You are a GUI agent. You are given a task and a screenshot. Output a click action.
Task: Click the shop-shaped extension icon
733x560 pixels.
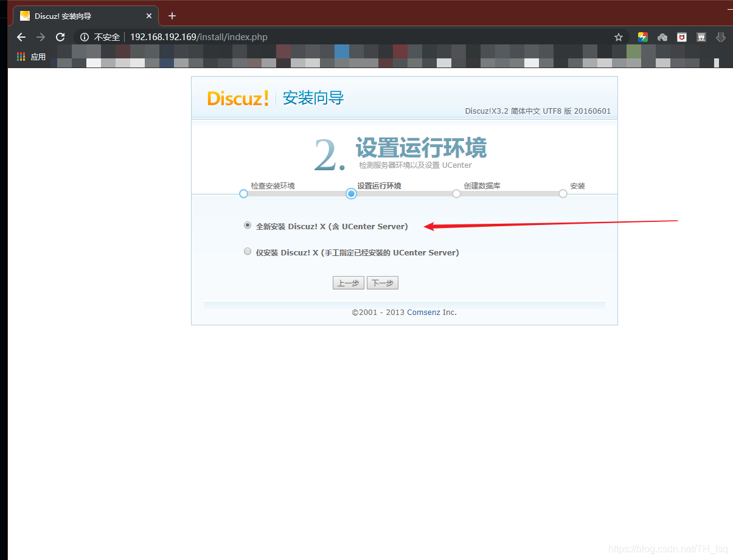(701, 37)
